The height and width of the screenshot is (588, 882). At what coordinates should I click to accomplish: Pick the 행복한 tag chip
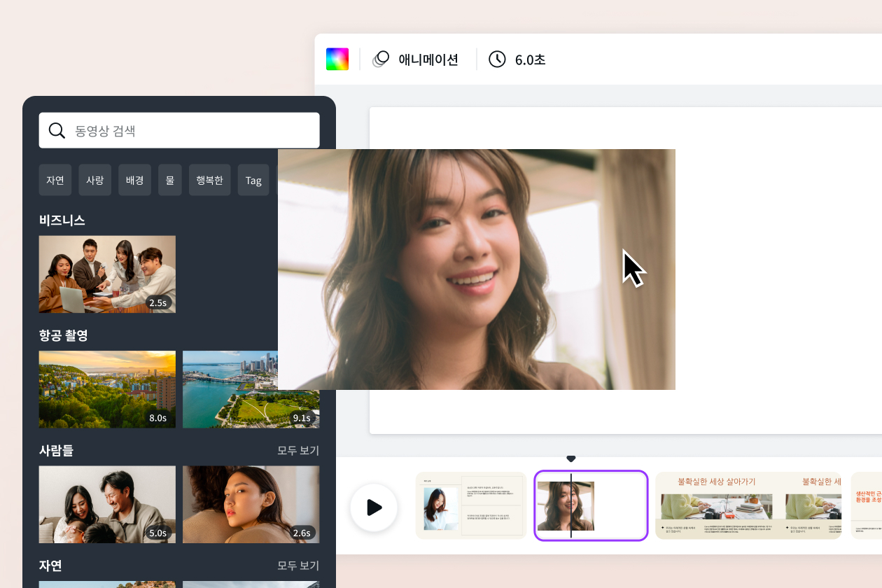(209, 180)
